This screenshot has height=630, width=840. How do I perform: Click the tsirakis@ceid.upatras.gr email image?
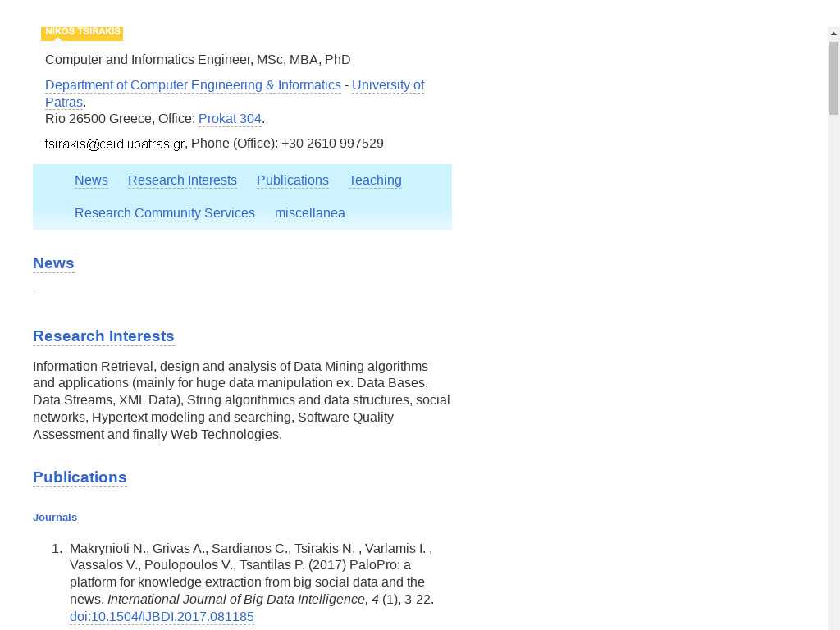[115, 144]
